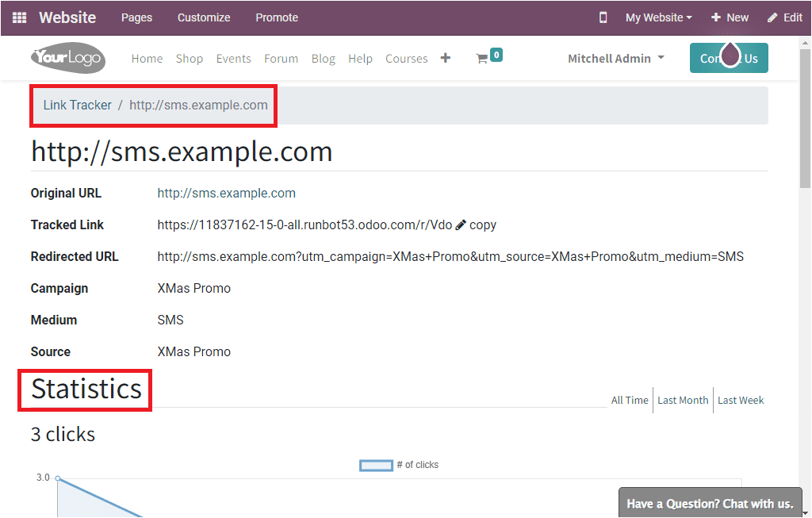This screenshot has width=812, height=518.
Task: Open the original URL link
Action: (226, 193)
